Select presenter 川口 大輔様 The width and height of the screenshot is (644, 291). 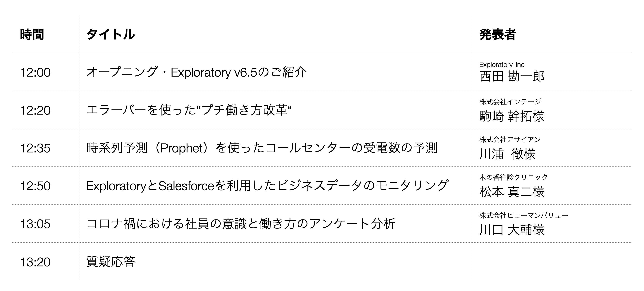pyautogui.click(x=512, y=230)
